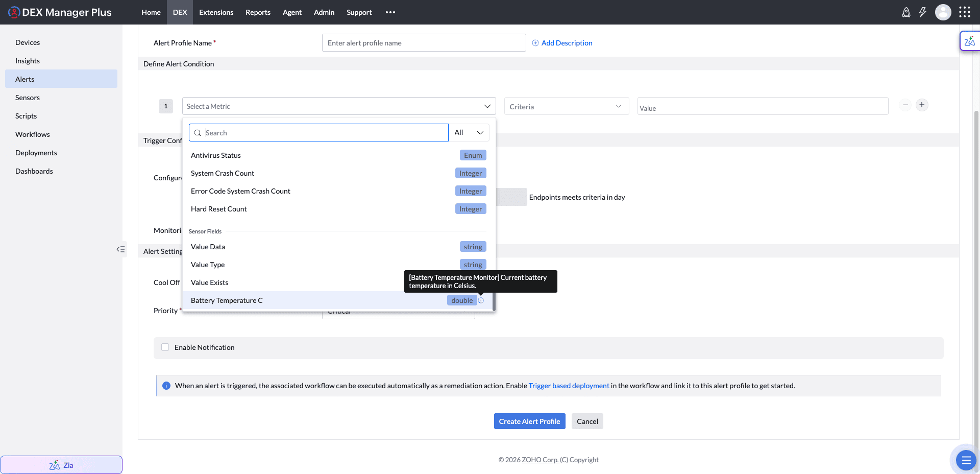
Task: Select the System Crash Count metric
Action: [x=337, y=173]
